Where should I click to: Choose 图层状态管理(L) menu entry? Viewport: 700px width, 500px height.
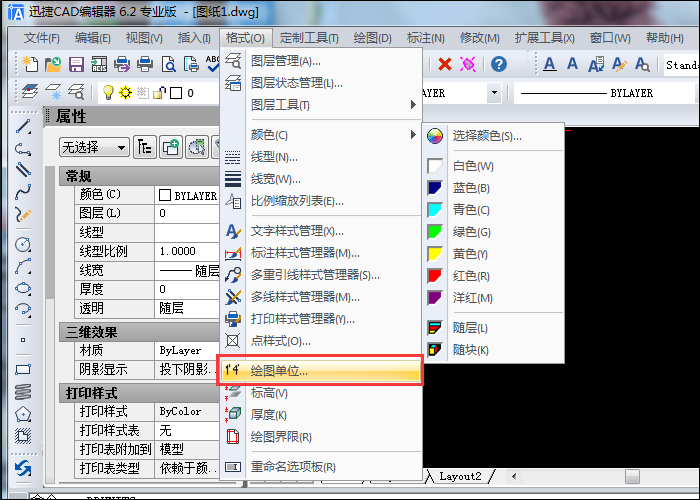coord(321,83)
